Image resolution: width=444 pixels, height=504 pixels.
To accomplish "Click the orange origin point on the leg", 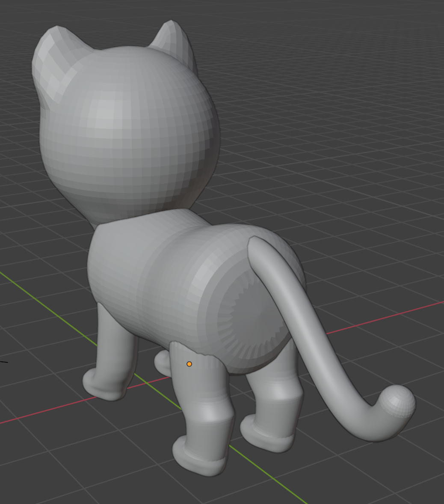I will (189, 364).
